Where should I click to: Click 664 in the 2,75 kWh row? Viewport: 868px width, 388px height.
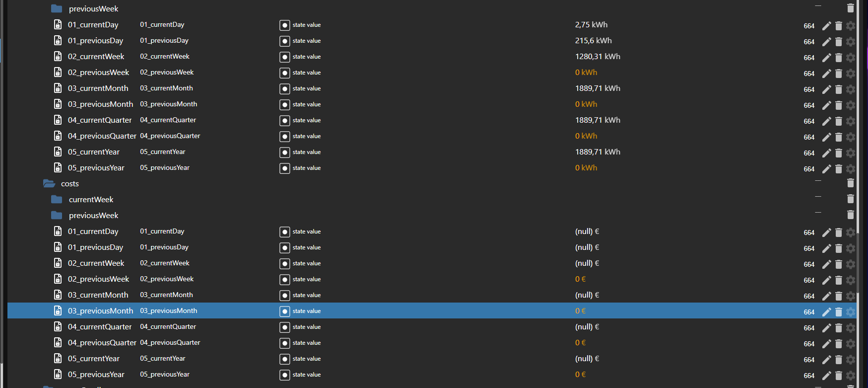[x=809, y=26]
